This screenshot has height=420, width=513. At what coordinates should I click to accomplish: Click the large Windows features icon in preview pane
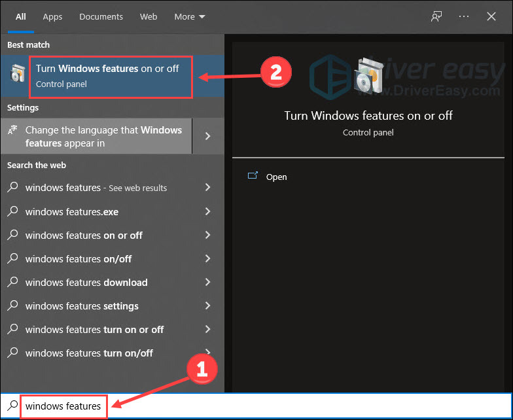click(368, 76)
